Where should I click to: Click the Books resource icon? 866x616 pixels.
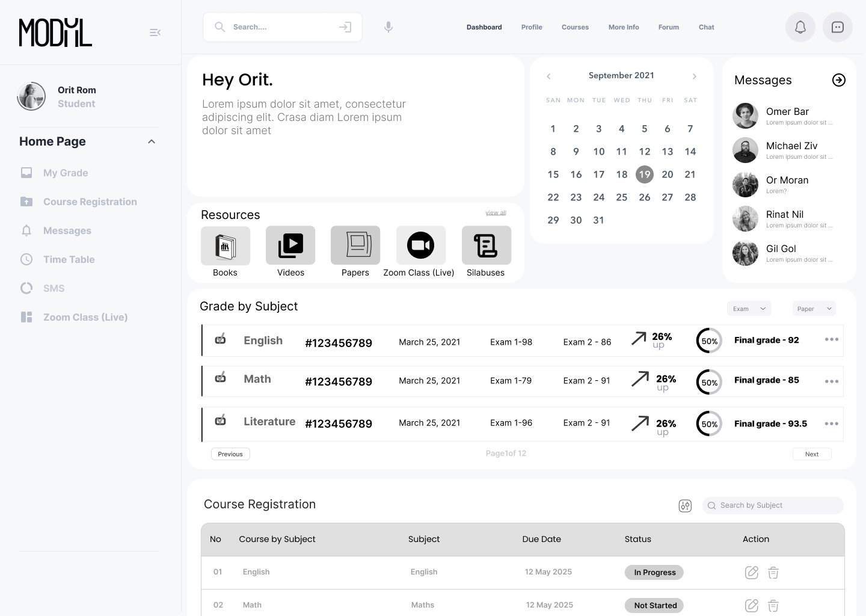coord(226,245)
